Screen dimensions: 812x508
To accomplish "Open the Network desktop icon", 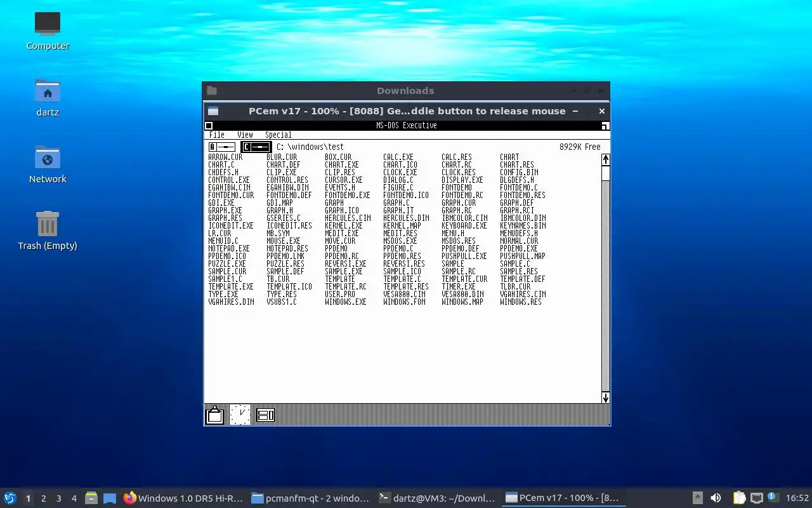I will [x=48, y=164].
